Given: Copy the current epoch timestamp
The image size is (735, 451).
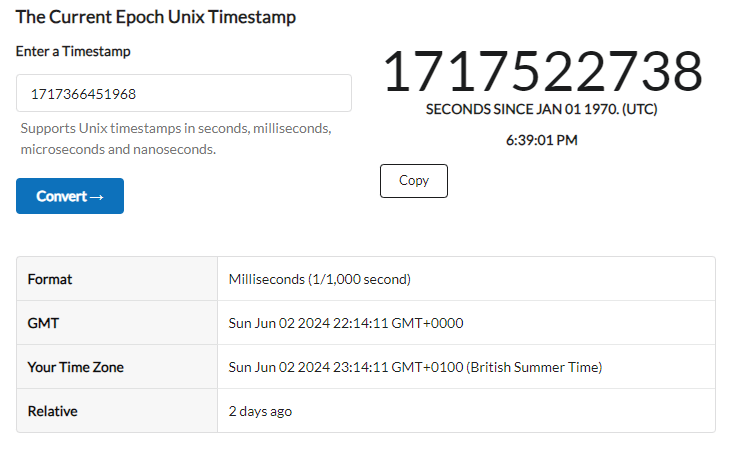Looking at the screenshot, I should tap(413, 181).
